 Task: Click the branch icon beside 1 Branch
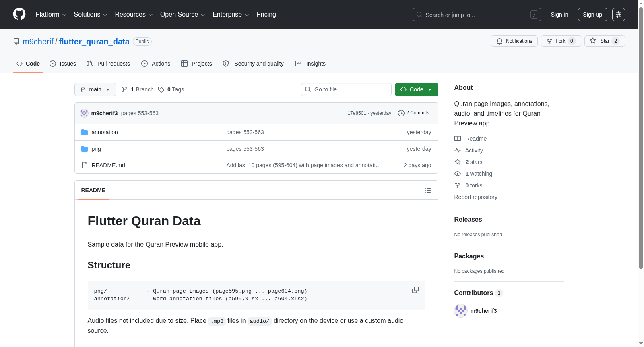(x=125, y=89)
